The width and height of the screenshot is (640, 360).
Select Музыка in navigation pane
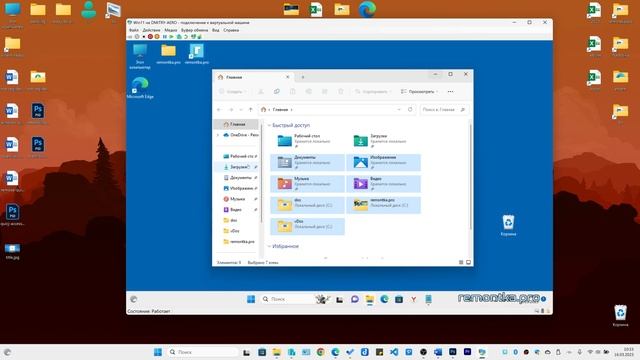coord(235,199)
